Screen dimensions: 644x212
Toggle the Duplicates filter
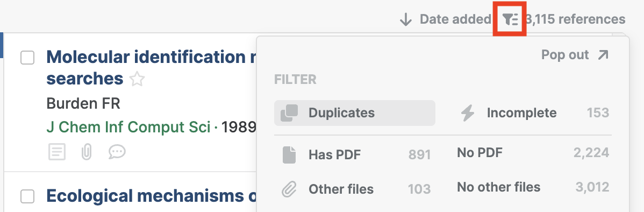click(354, 113)
